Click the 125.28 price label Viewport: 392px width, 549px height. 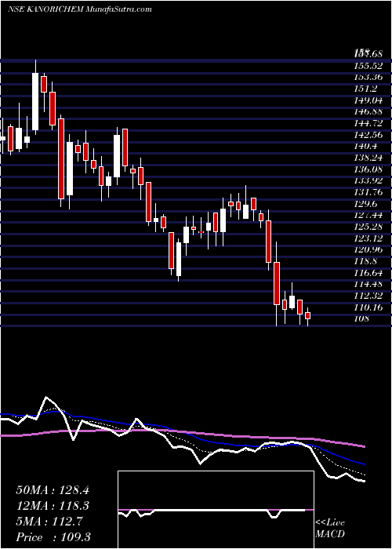click(x=368, y=227)
